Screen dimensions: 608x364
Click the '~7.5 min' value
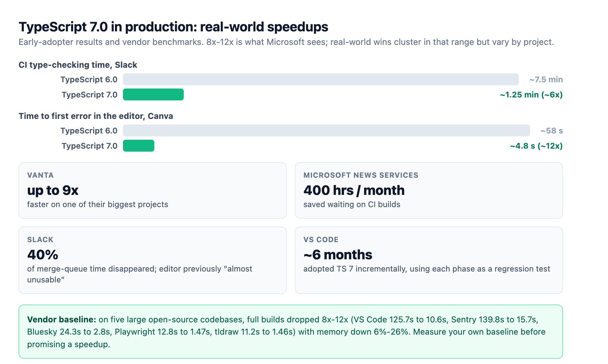coord(546,80)
